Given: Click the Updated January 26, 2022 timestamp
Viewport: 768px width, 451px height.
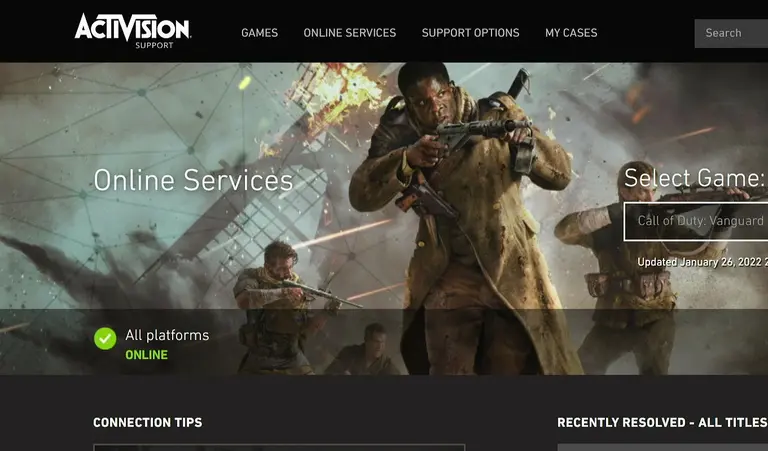Looking at the screenshot, I should point(702,262).
